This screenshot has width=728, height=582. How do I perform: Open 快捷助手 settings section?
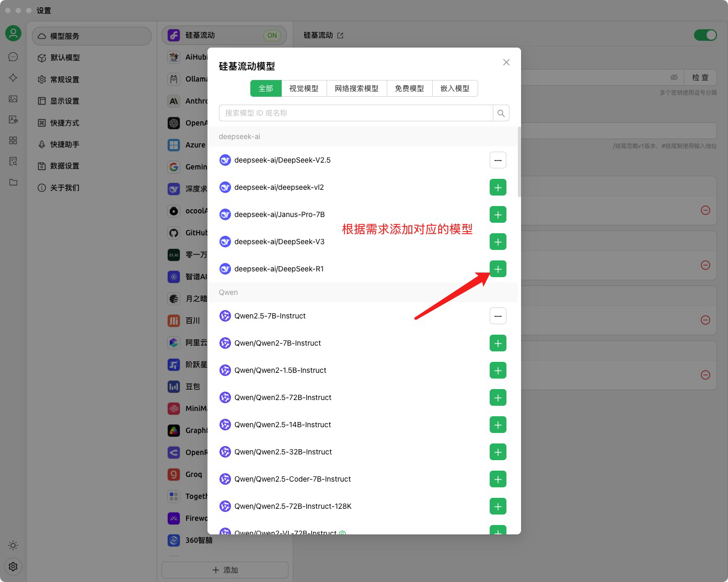(91, 144)
